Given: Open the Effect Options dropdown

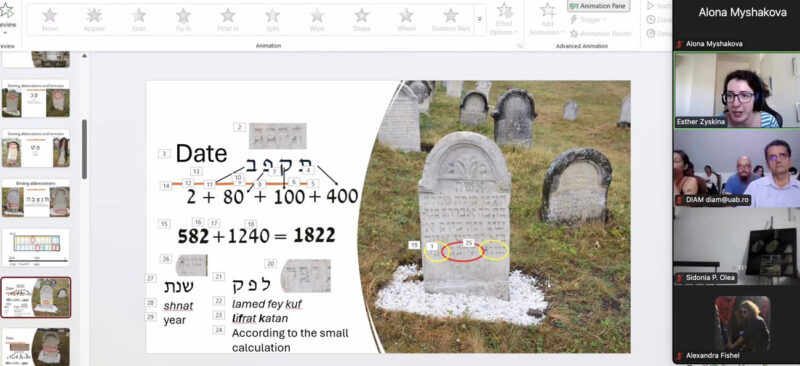Looking at the screenshot, I should click(505, 20).
